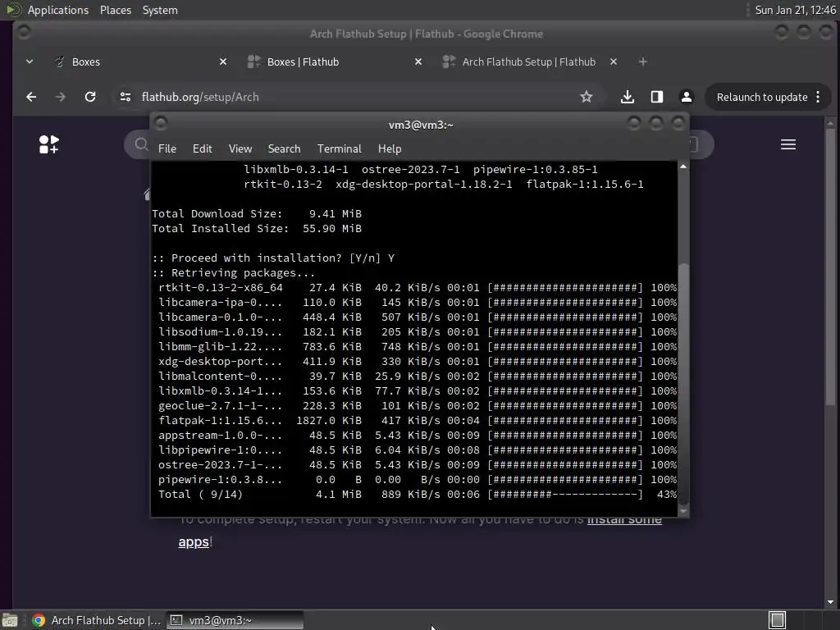The width and height of the screenshot is (840, 630).
Task: Click the page scrollbar down arrow
Action: click(830, 602)
